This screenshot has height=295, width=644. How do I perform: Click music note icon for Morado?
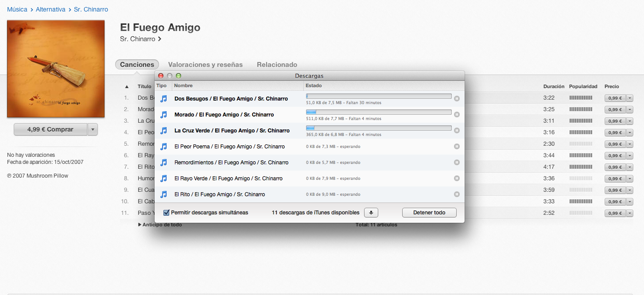pos(163,115)
